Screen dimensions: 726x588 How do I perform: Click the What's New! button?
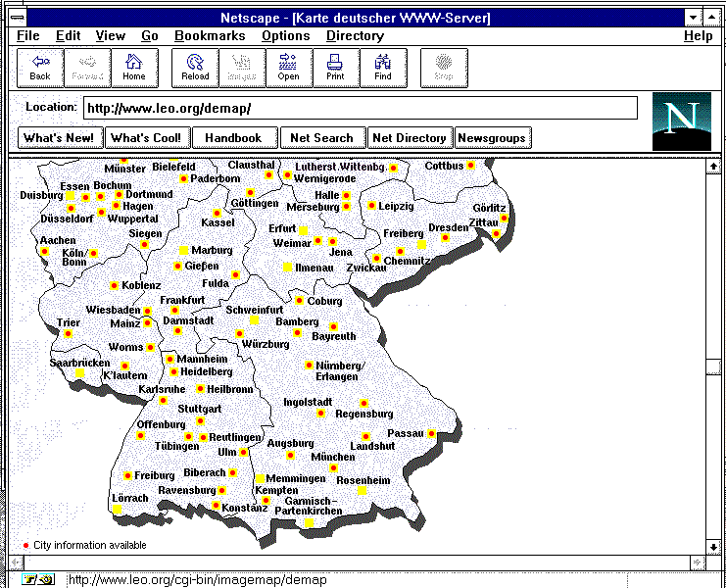pyautogui.click(x=60, y=138)
